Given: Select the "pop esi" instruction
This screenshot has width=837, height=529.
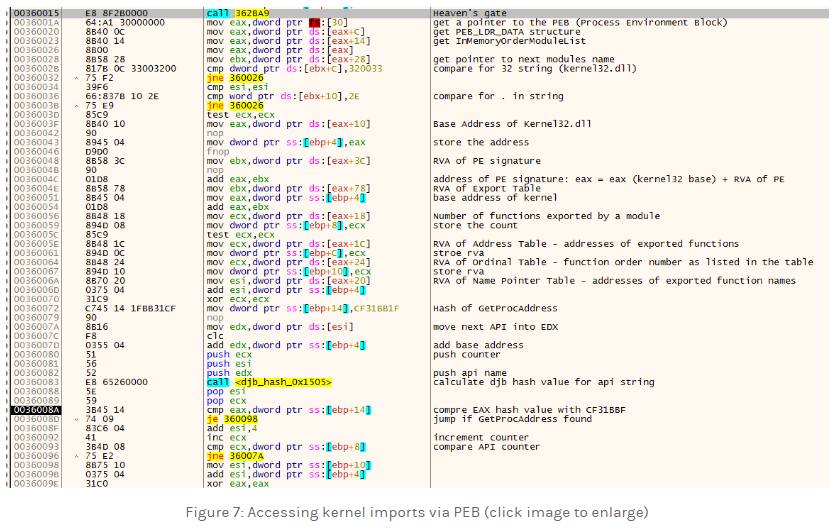Looking at the screenshot, I should pos(226,391).
